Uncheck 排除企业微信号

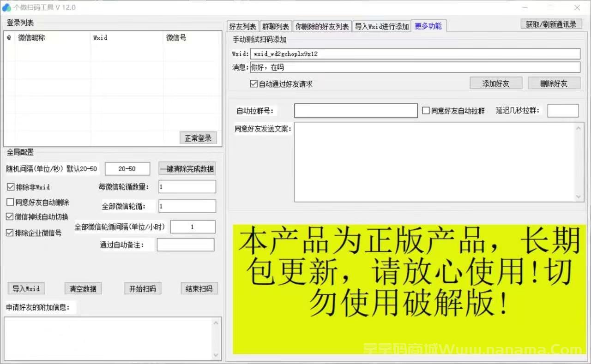9,232
